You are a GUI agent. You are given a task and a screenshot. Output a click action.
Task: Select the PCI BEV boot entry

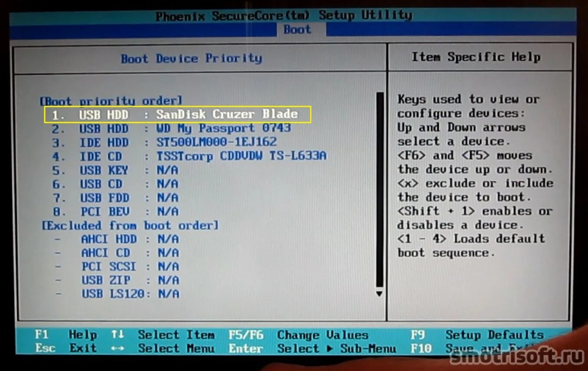pos(115,212)
